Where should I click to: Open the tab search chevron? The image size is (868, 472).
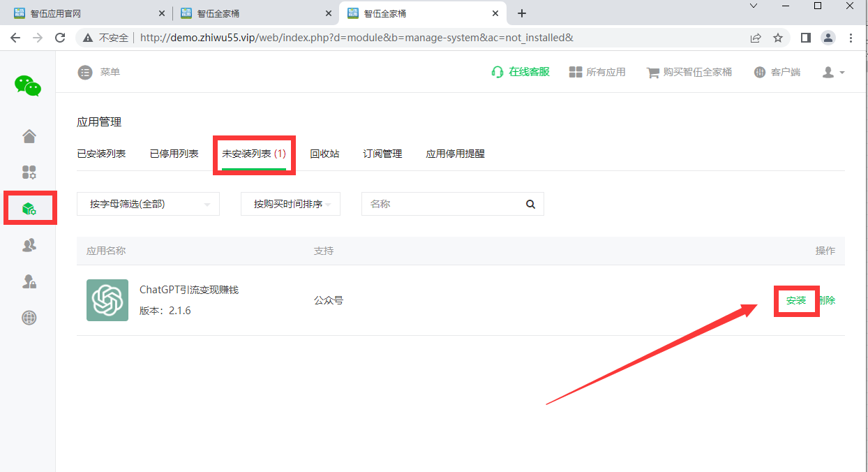pyautogui.click(x=754, y=6)
